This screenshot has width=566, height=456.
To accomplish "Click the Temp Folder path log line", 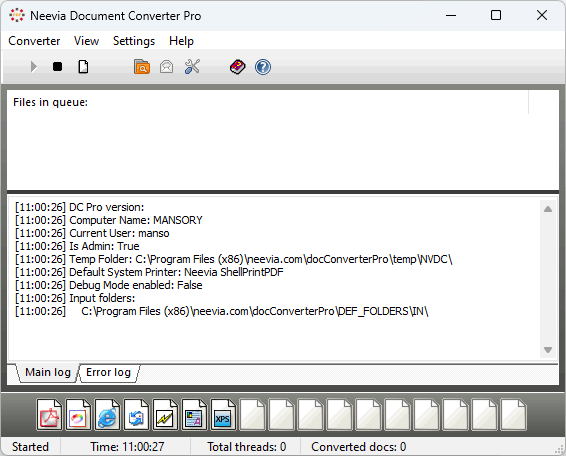I will click(234, 259).
